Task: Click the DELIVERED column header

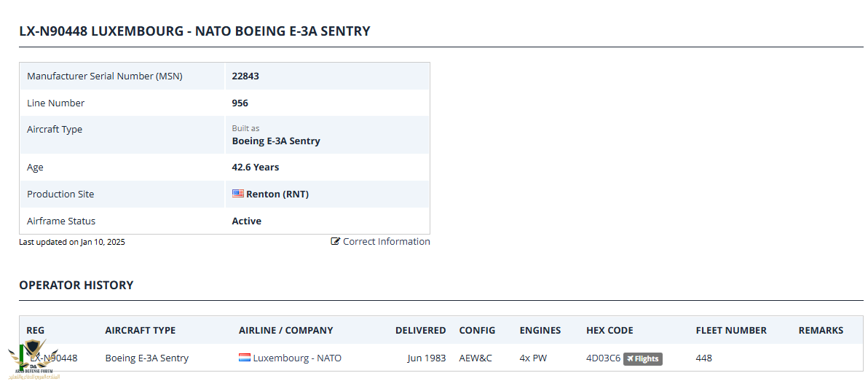Action: [420, 331]
